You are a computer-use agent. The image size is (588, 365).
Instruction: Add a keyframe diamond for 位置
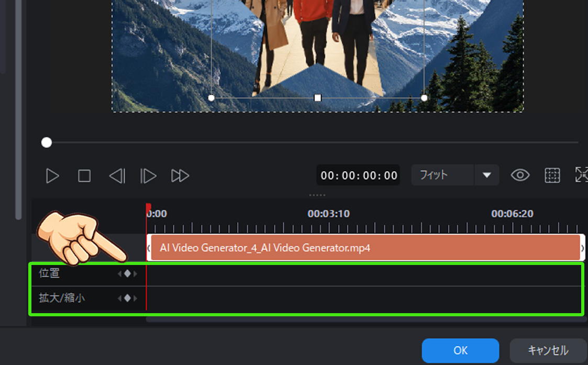click(127, 273)
